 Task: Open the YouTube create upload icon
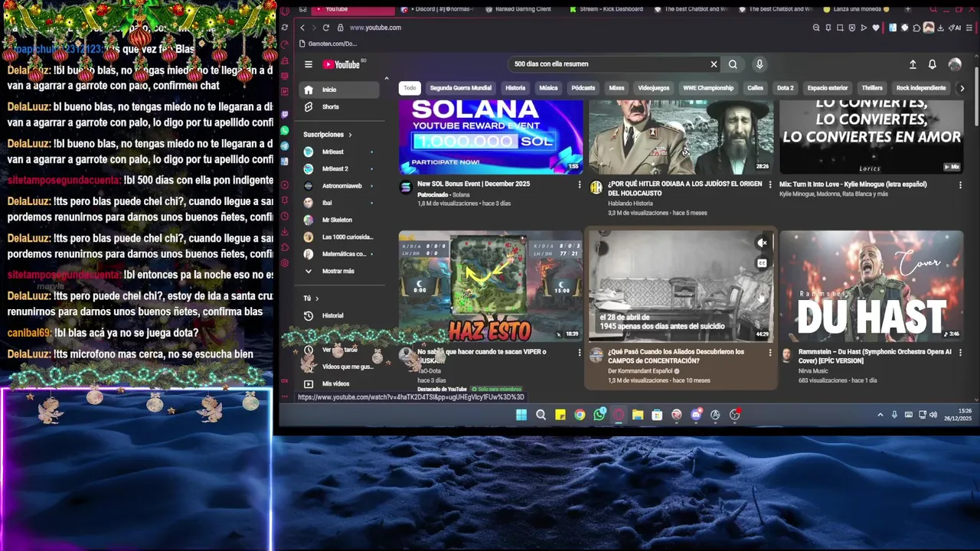point(913,64)
